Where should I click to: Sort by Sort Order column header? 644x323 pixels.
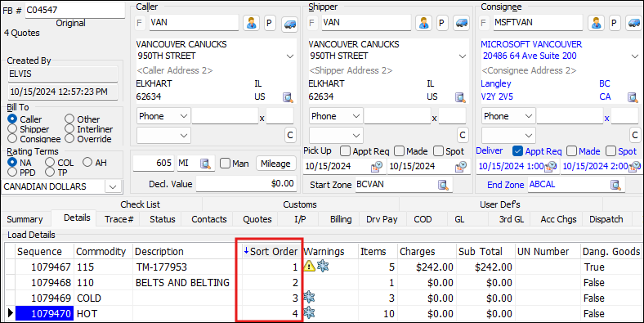pos(271,251)
